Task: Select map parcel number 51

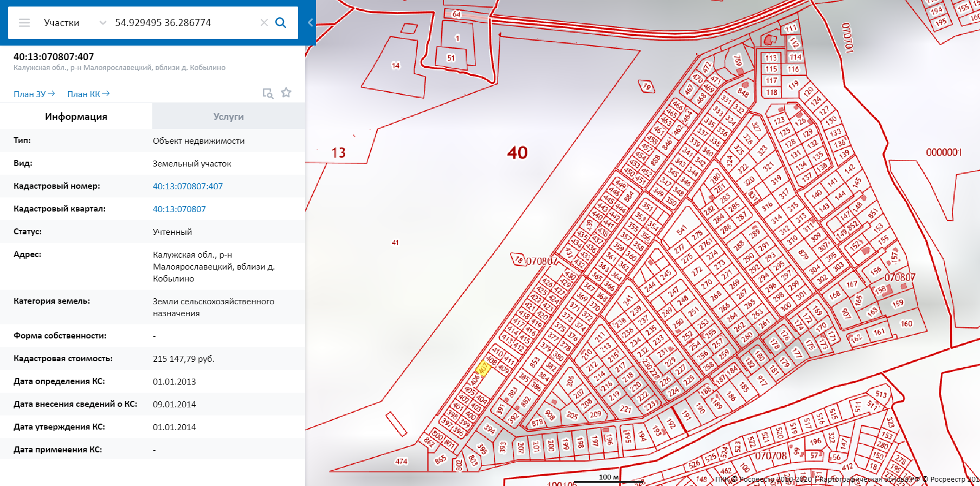Action: tap(451, 58)
